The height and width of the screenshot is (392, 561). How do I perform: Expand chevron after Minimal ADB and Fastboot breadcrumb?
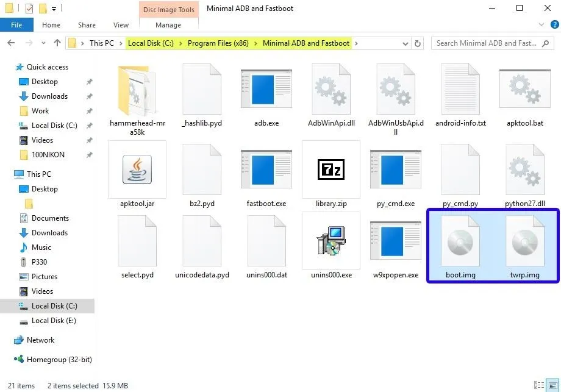tap(356, 43)
